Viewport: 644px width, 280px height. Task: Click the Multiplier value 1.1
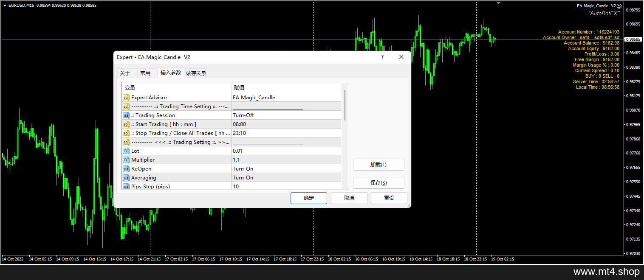tap(236, 160)
